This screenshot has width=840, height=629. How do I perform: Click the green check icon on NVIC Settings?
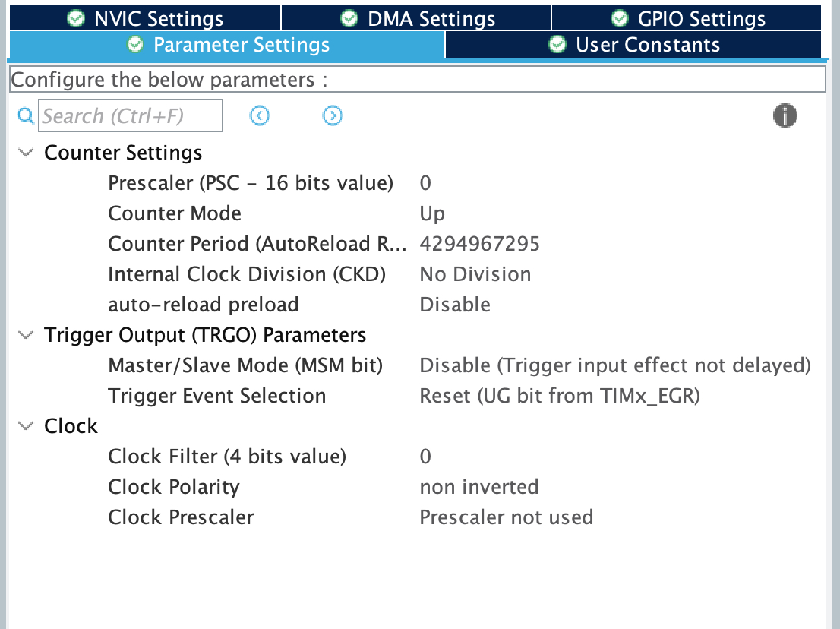[75, 17]
